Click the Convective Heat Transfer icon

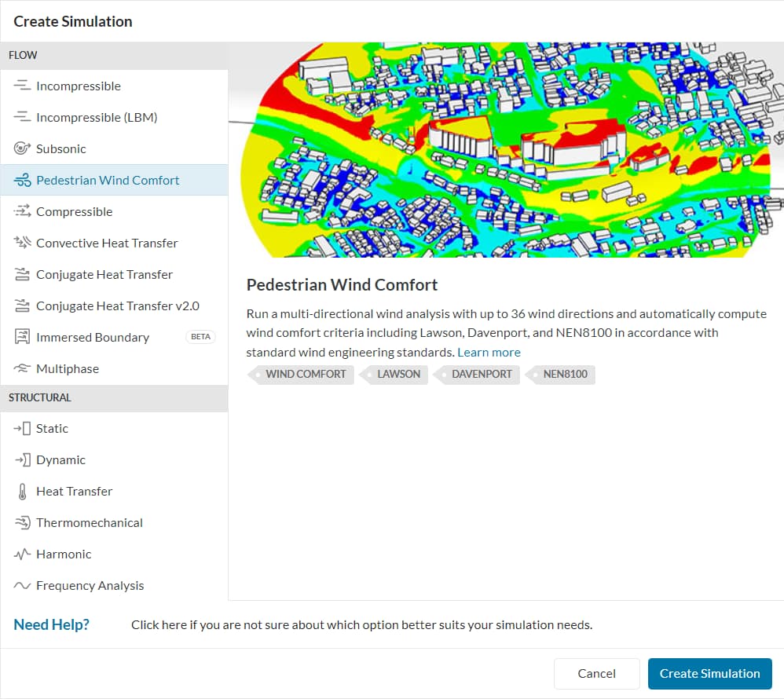point(22,243)
